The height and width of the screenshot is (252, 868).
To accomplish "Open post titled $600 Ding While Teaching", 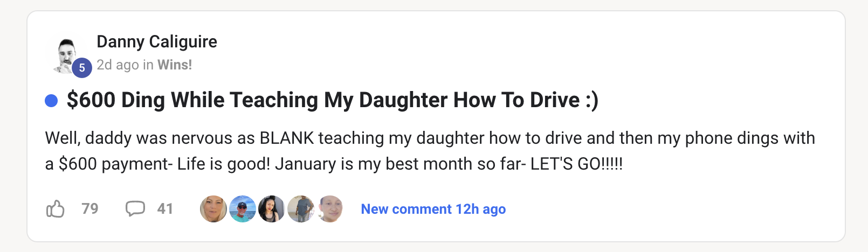I will (332, 100).
